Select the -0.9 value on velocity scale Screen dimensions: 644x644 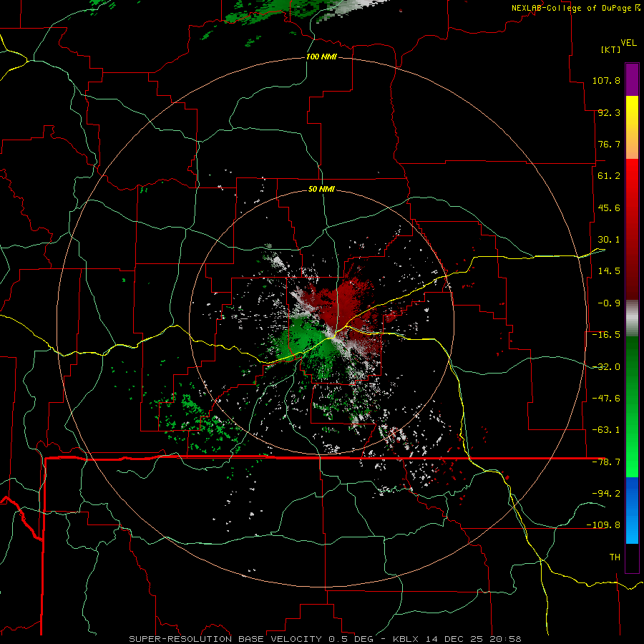coord(609,303)
